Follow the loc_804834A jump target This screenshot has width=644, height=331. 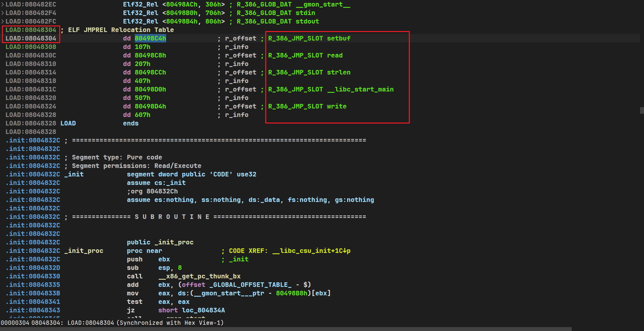click(203, 310)
